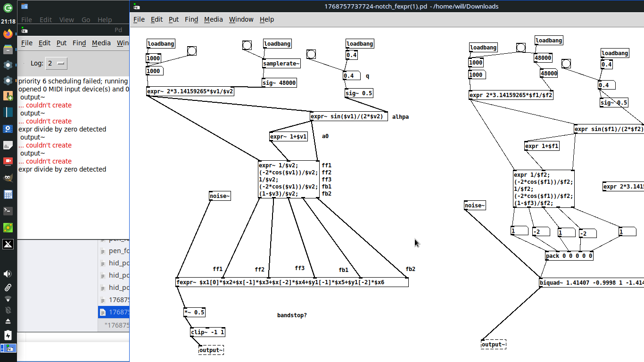The image size is (644, 362).
Task: Click the battery power tray icon
Action: [8, 335]
